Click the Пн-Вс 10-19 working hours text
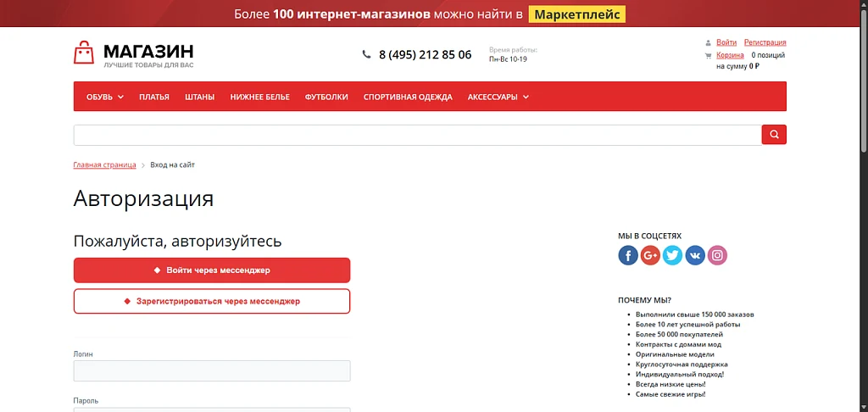868x412 pixels. tap(509, 59)
